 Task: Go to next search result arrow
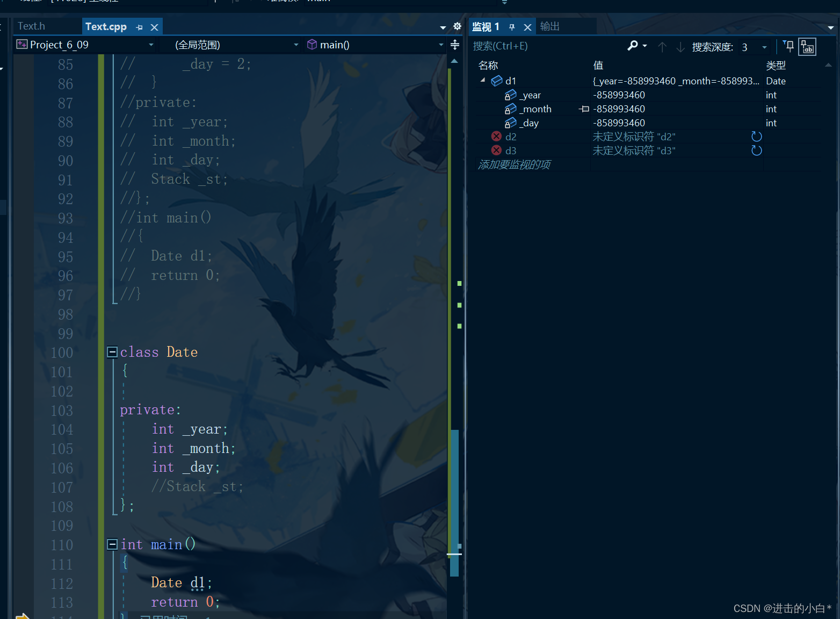pyautogui.click(x=680, y=47)
